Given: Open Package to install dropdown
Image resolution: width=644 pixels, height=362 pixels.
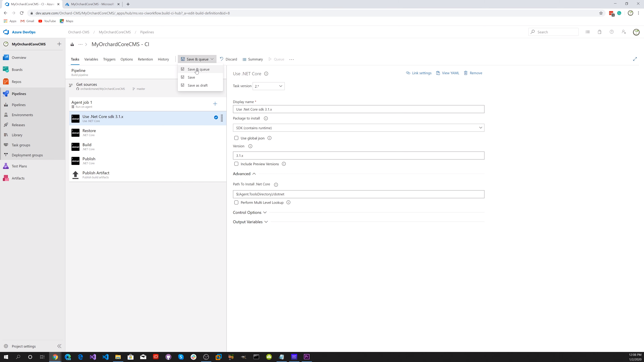Looking at the screenshot, I should click(359, 128).
